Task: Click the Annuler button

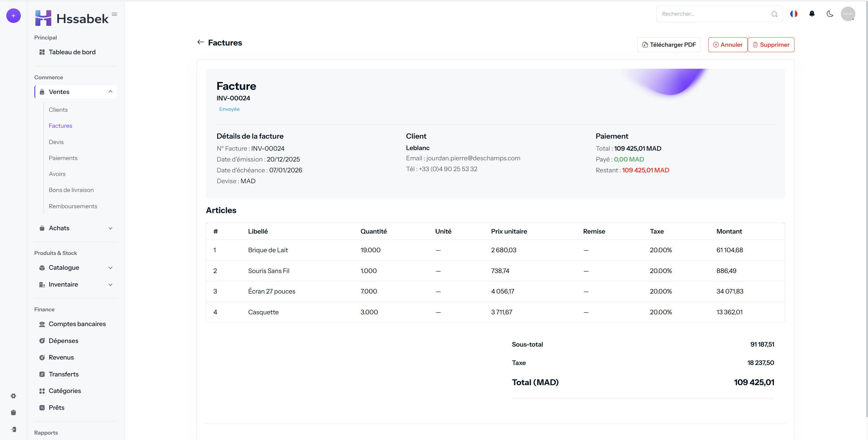Action: pyautogui.click(x=728, y=45)
